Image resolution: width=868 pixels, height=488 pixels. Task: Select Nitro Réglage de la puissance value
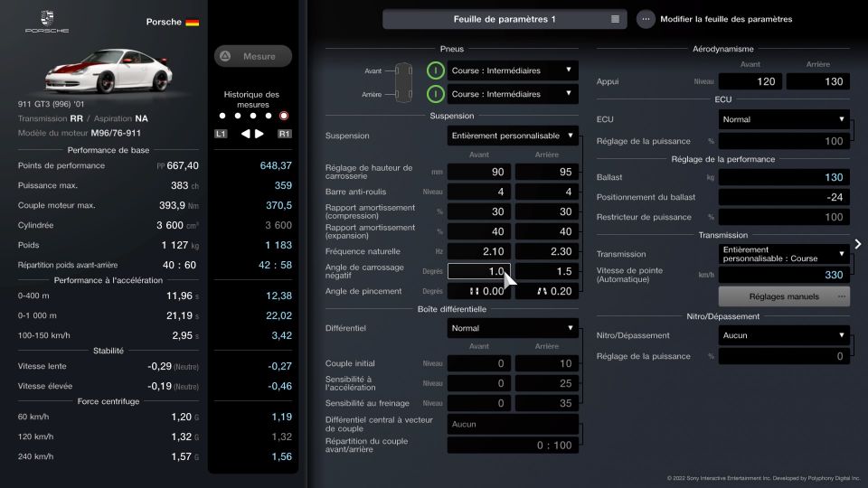(x=784, y=356)
